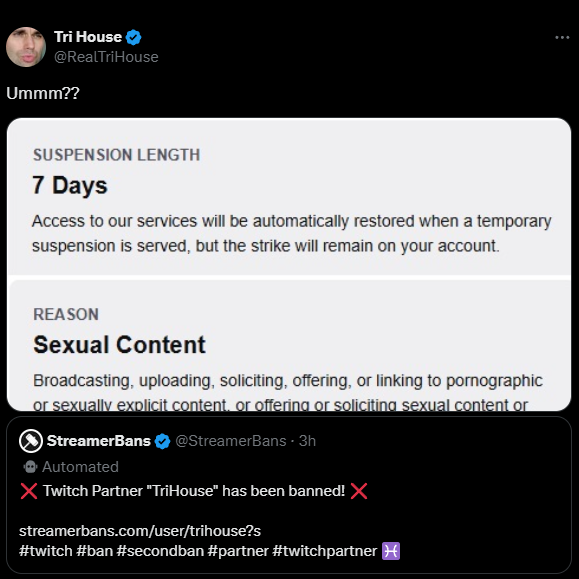Click the StreamerBans hammer avatar icon

(x=31, y=441)
